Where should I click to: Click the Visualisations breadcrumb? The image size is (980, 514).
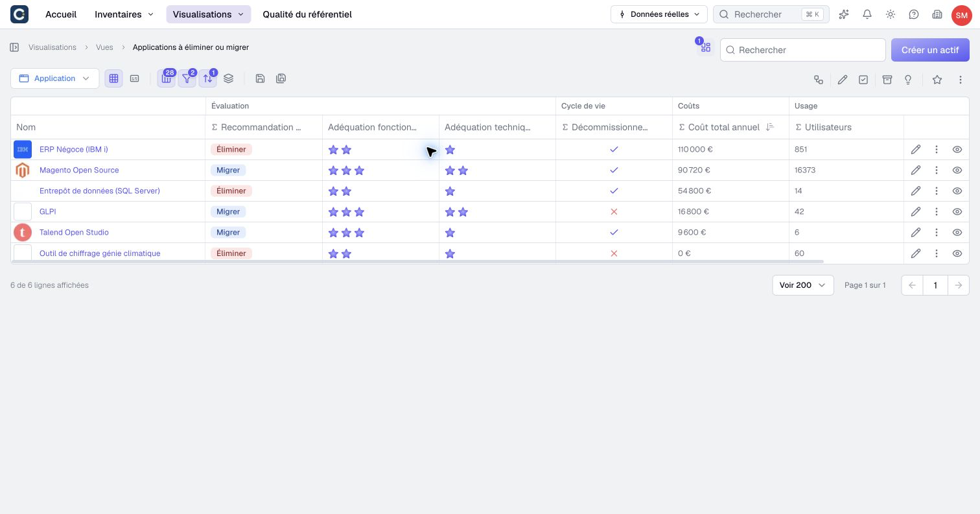pos(52,47)
